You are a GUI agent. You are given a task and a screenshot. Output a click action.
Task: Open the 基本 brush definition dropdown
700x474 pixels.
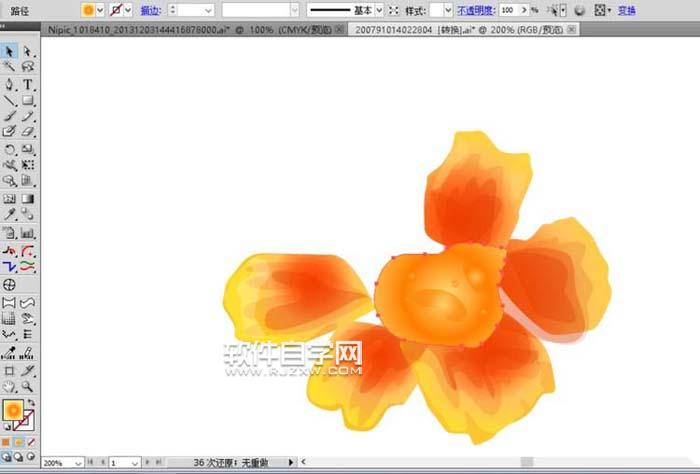379,10
